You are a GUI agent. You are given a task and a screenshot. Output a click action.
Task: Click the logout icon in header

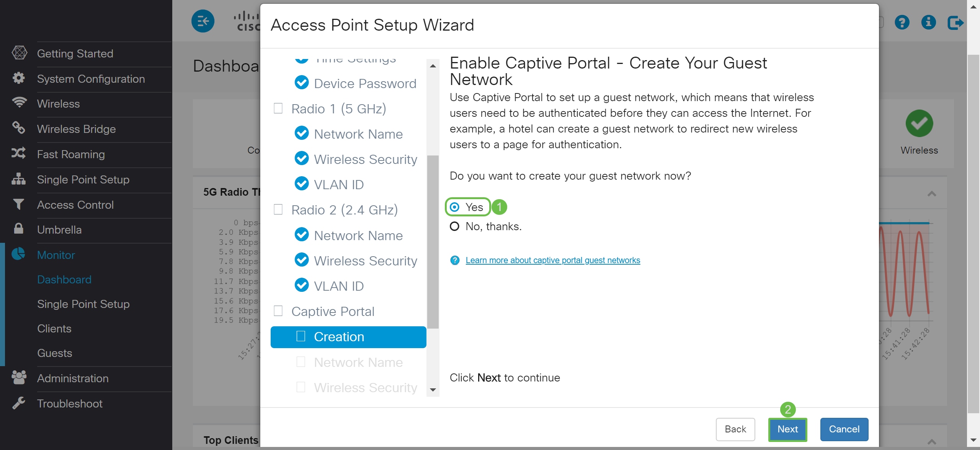[955, 23]
